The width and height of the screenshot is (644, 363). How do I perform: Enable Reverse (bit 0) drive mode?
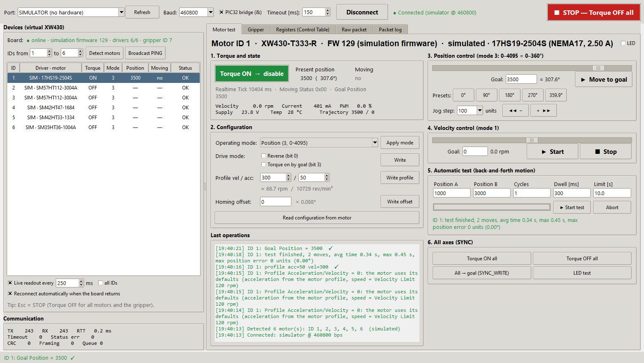(x=263, y=156)
